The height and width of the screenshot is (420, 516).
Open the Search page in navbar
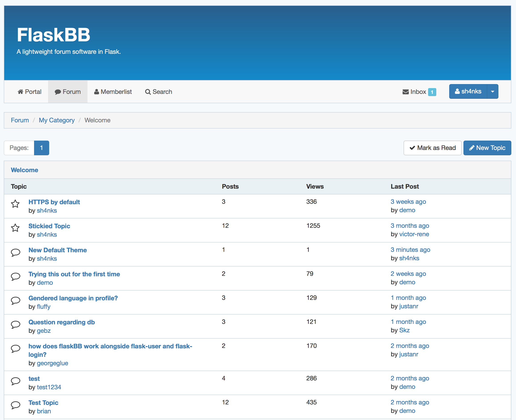158,92
